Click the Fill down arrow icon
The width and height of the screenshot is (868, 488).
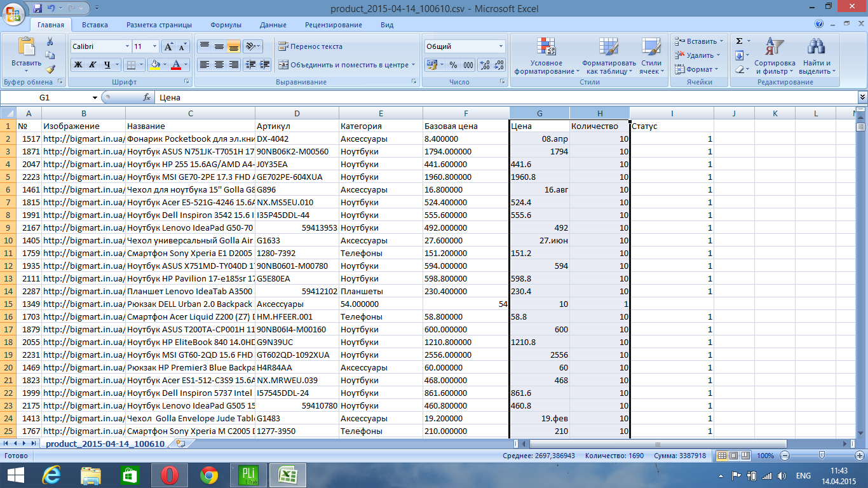(x=739, y=55)
